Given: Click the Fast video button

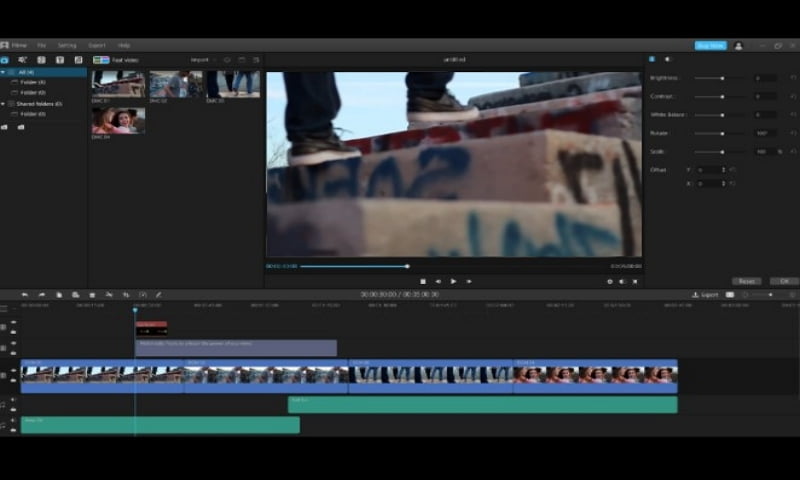Looking at the screenshot, I should pos(116,60).
